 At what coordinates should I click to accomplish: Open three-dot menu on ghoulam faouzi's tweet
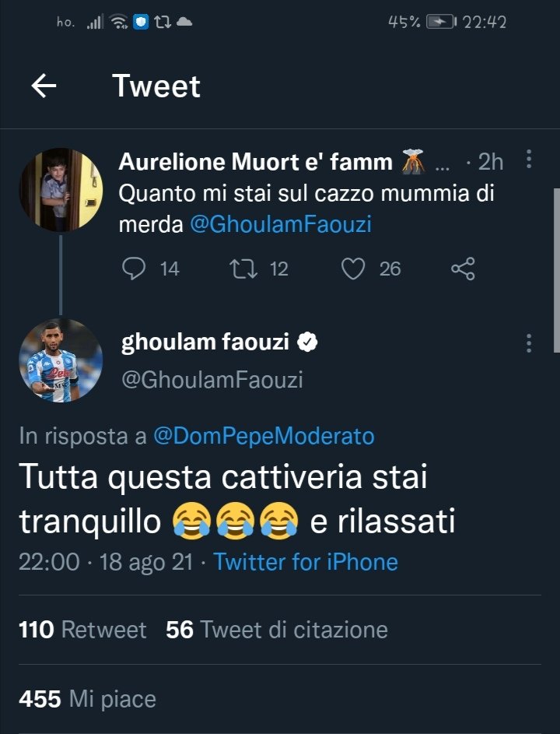click(529, 343)
